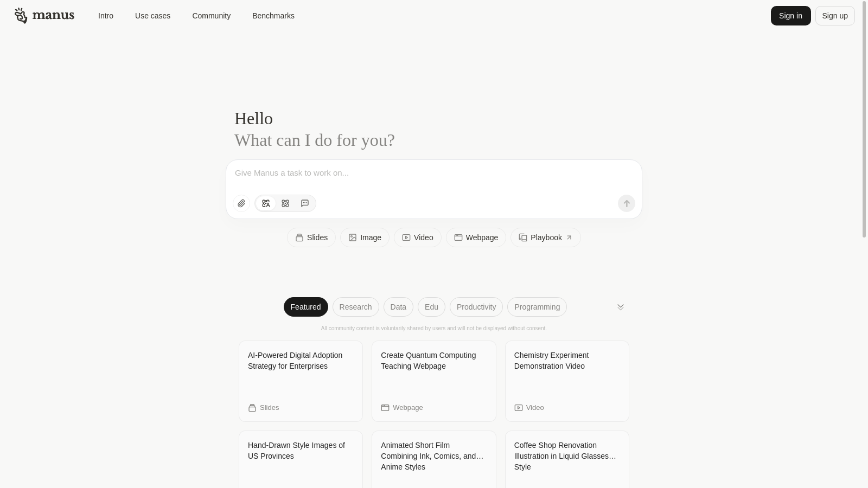Switch to agent mode (plain atom icon)
Viewport: 868px width, 488px height.
point(285,203)
